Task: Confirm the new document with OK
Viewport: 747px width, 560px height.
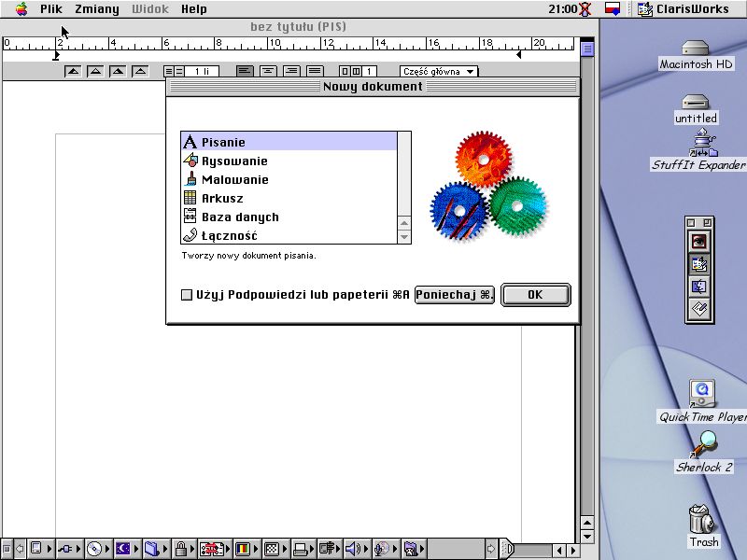Action: (535, 295)
